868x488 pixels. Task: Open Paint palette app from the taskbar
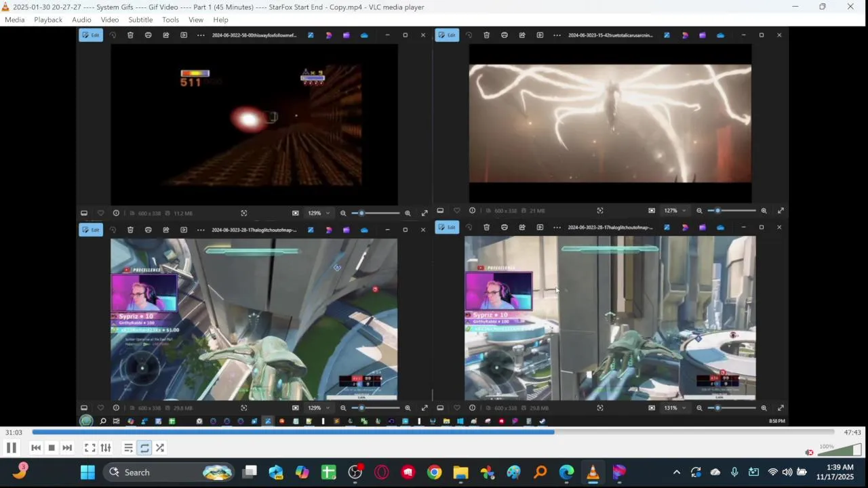pos(513,472)
